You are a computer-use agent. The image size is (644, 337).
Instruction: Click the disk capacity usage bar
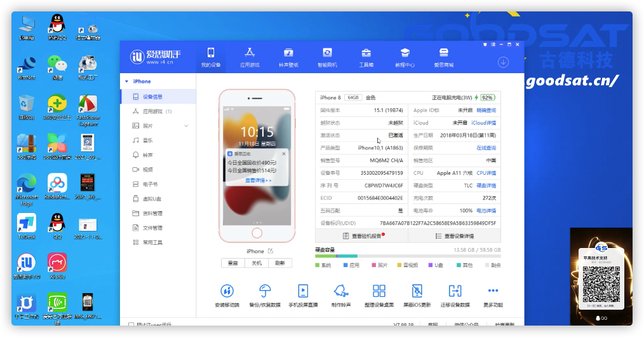[x=408, y=256]
